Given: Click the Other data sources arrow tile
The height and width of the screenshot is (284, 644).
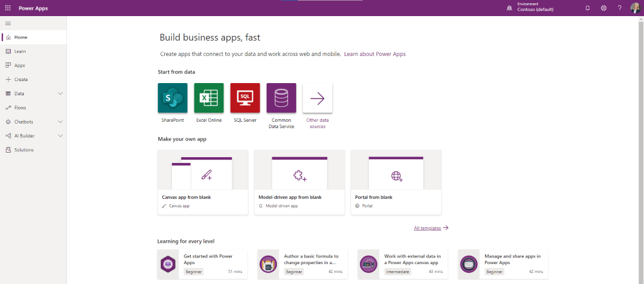Looking at the screenshot, I should click(317, 98).
